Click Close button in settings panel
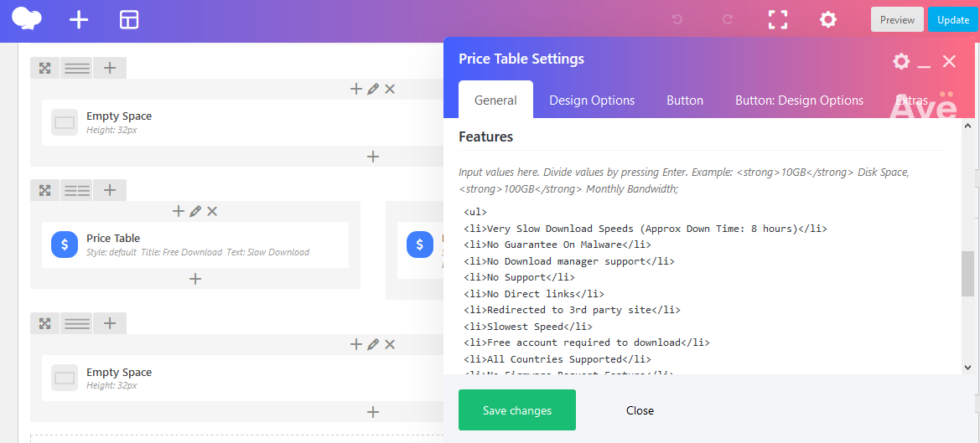 coord(640,410)
